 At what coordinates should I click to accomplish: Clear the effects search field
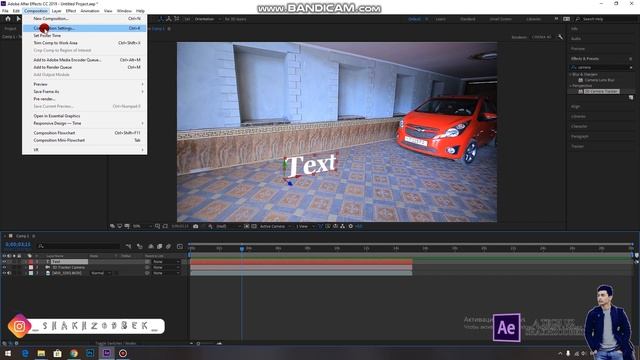coord(631,67)
